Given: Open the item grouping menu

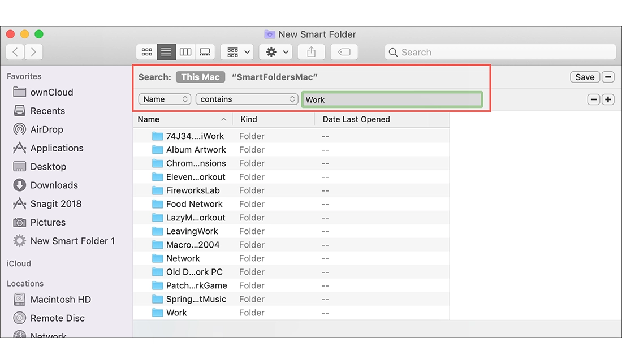Looking at the screenshot, I should (236, 51).
